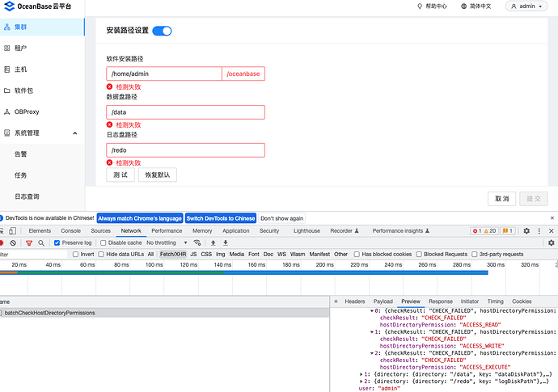
Task: Open the No throttling dropdown
Action: point(167,242)
